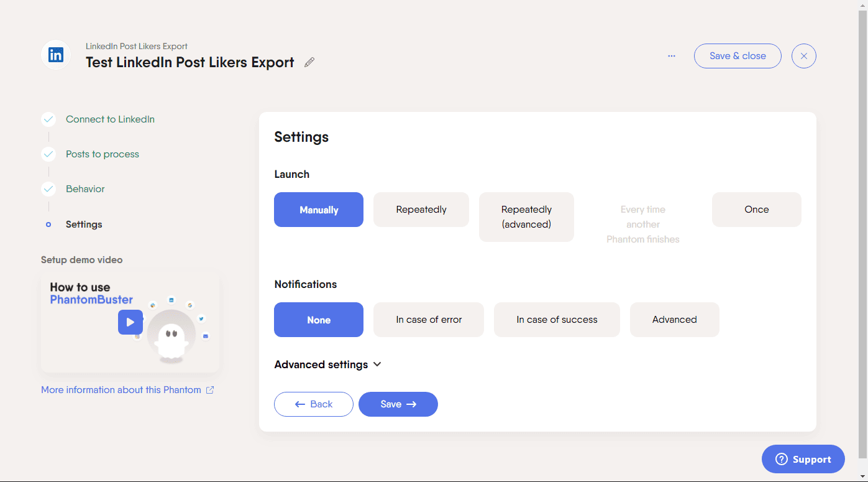Screen dimensions: 868x482
Task: Click the Posts to process checkmark icon
Action: [48, 154]
